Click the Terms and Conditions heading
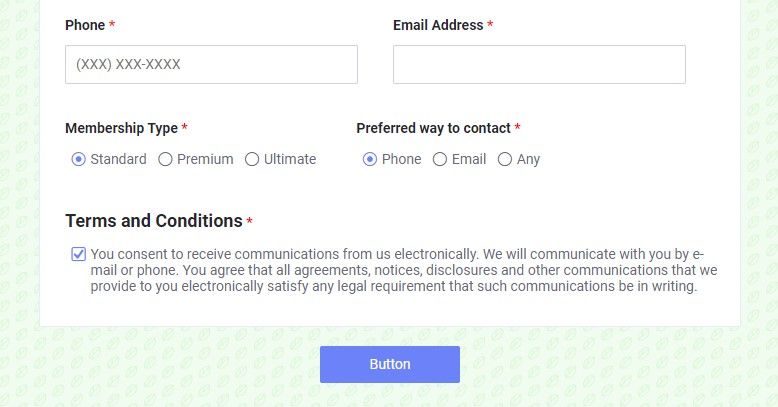Image resolution: width=778 pixels, height=407 pixels. (x=154, y=221)
